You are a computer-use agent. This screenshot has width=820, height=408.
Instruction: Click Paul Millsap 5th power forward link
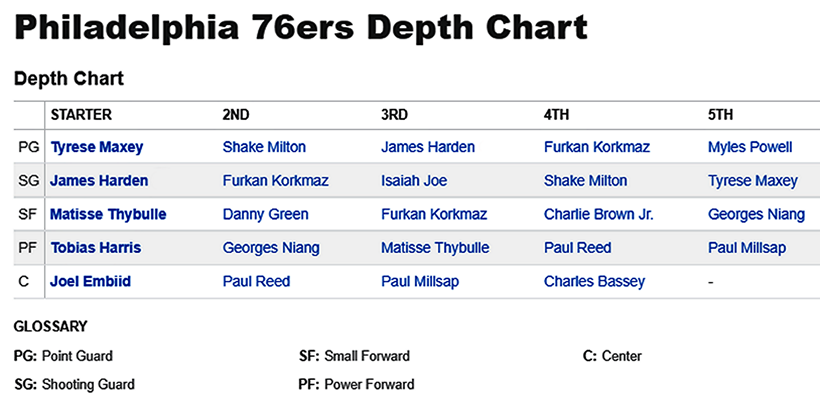[746, 248]
